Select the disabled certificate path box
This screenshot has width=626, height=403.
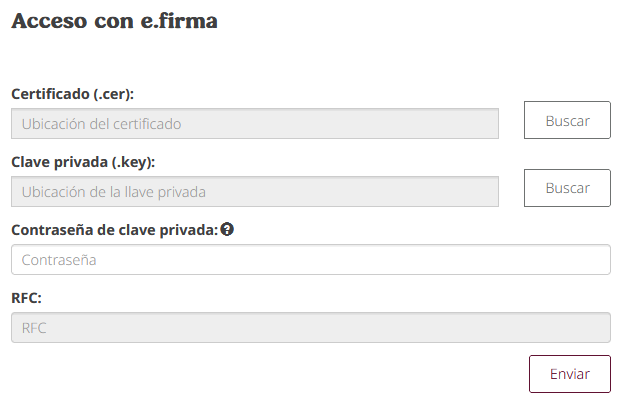[x=255, y=123]
